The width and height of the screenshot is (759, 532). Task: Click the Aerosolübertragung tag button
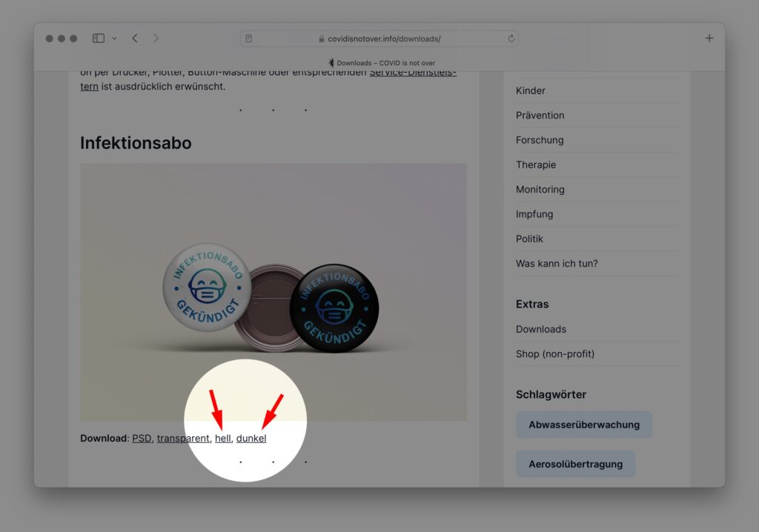coord(576,465)
